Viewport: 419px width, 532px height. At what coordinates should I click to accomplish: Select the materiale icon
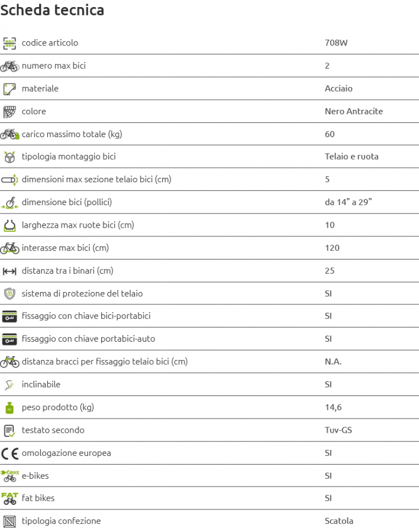(9, 89)
